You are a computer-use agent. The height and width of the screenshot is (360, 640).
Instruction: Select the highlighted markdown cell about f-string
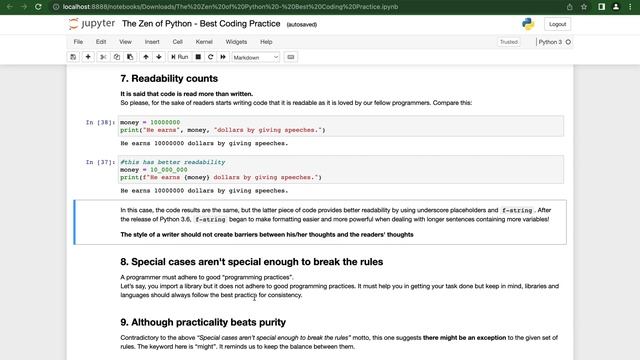pyautogui.click(x=320, y=222)
